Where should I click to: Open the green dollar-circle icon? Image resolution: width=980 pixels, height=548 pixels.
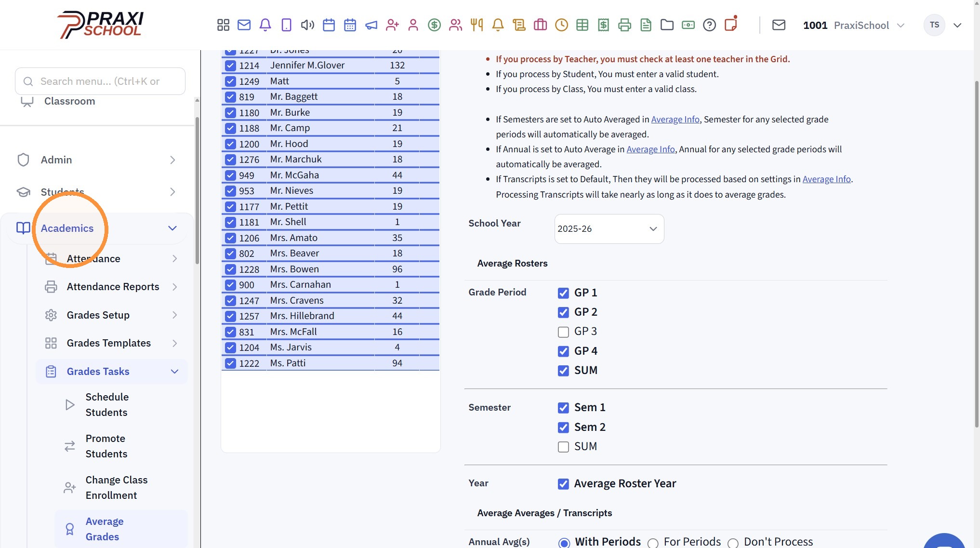coord(435,25)
